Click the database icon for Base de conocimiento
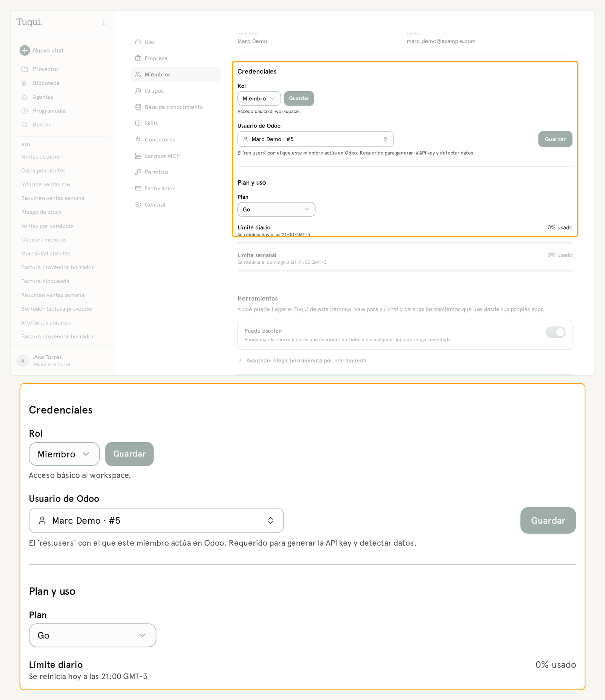Viewport: 605px width, 700px height. coord(138,107)
